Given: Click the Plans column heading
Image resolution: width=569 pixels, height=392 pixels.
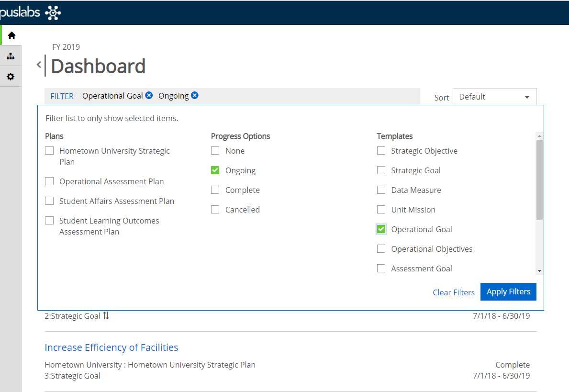Looking at the screenshot, I should pos(54,136).
